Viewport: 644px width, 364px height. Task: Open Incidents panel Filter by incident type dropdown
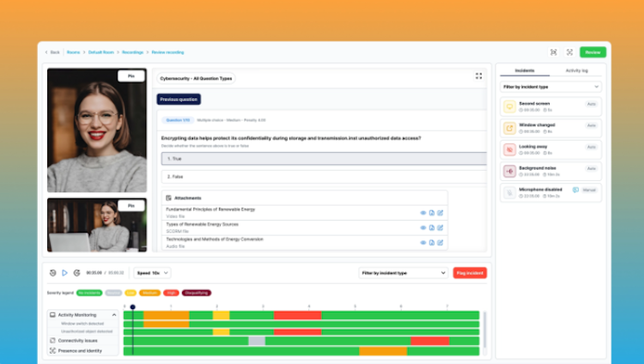coord(550,87)
